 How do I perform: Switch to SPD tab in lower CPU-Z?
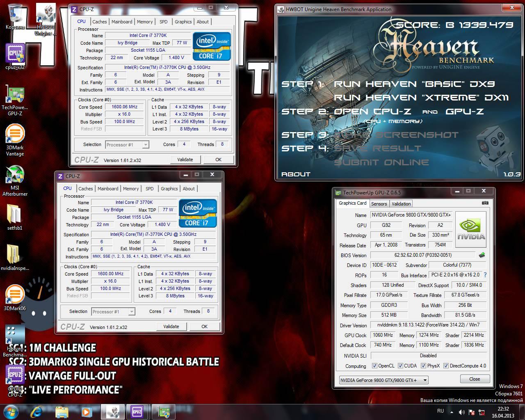coord(149,189)
